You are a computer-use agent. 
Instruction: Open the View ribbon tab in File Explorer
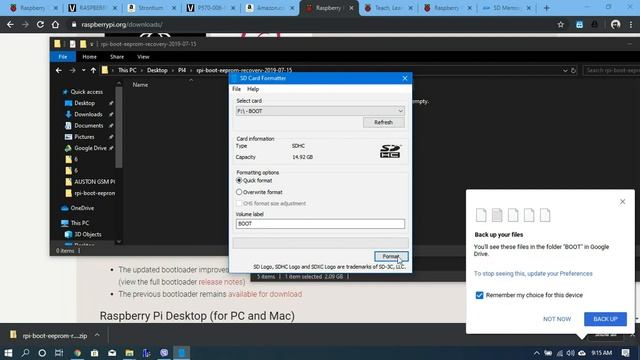(x=143, y=57)
